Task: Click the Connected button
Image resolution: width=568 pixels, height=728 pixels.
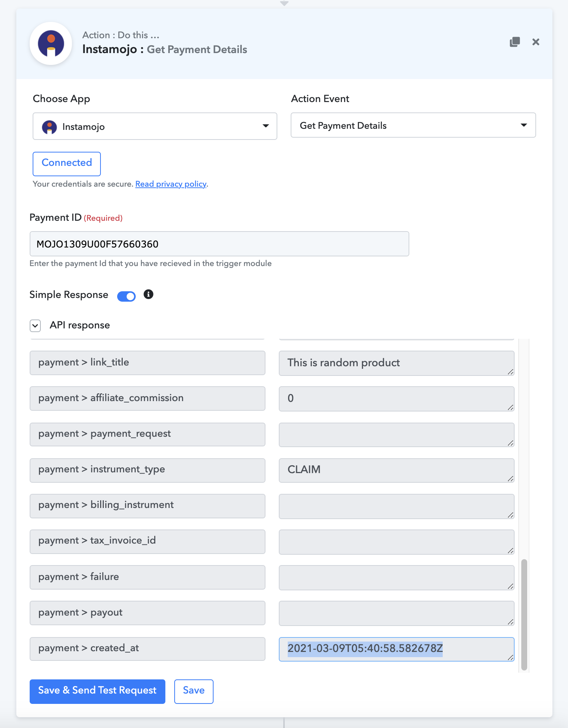Action: click(67, 164)
